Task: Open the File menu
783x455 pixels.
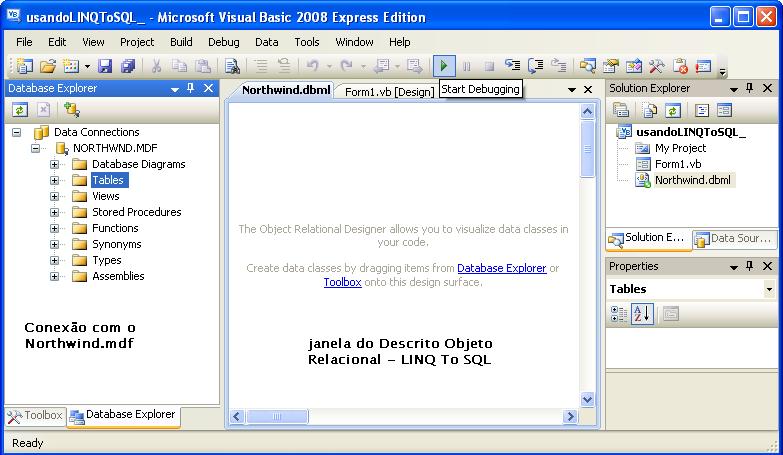Action: [24, 42]
